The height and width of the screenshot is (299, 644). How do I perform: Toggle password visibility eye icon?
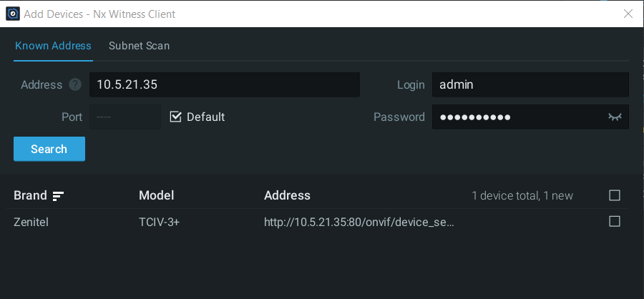(x=615, y=117)
